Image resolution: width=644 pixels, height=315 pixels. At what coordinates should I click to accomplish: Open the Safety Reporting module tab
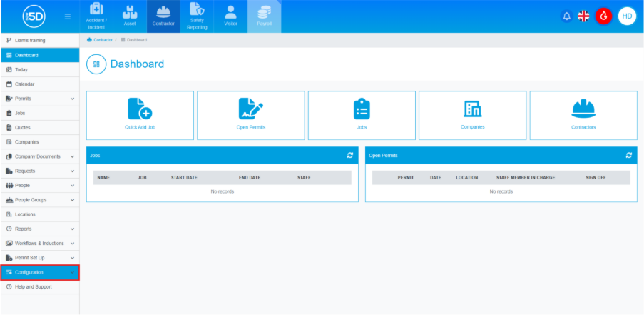(197, 16)
